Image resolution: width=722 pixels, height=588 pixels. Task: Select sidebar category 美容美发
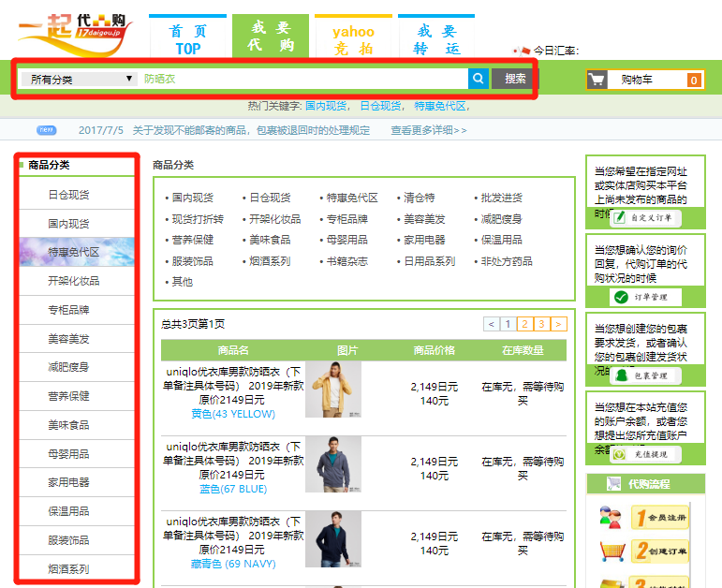click(77, 339)
